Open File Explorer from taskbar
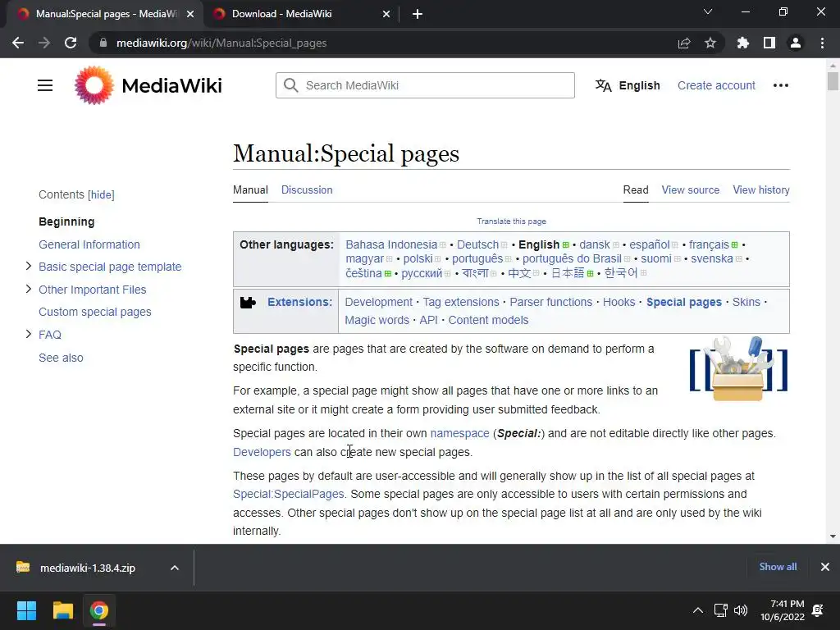This screenshot has width=840, height=630. point(62,610)
